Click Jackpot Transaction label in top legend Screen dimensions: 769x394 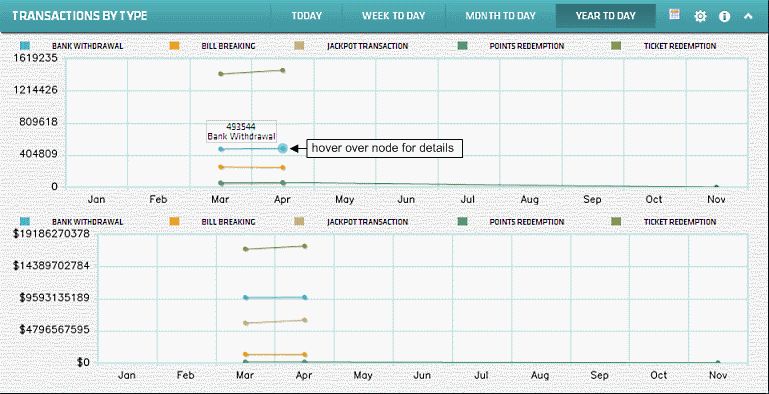click(367, 46)
